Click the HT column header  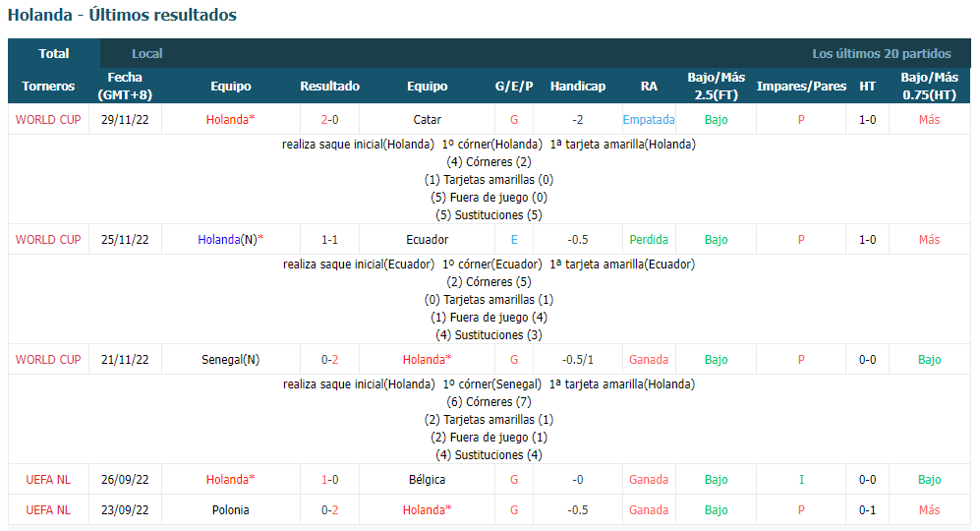click(867, 87)
